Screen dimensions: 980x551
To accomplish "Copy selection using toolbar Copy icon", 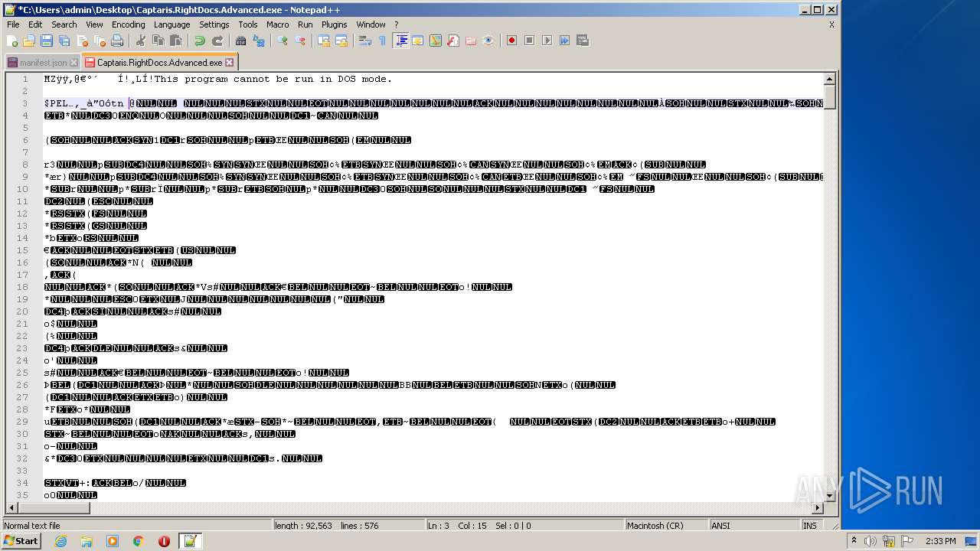I will point(158,41).
